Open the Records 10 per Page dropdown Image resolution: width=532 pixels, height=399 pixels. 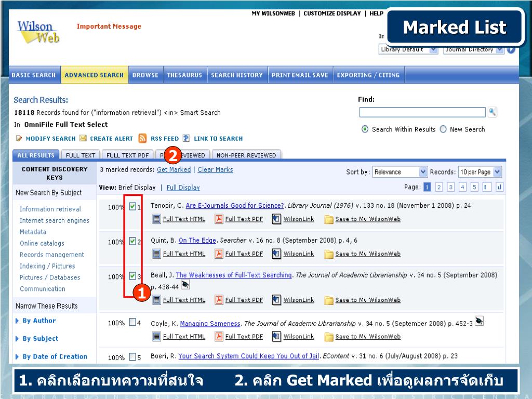[x=480, y=172]
